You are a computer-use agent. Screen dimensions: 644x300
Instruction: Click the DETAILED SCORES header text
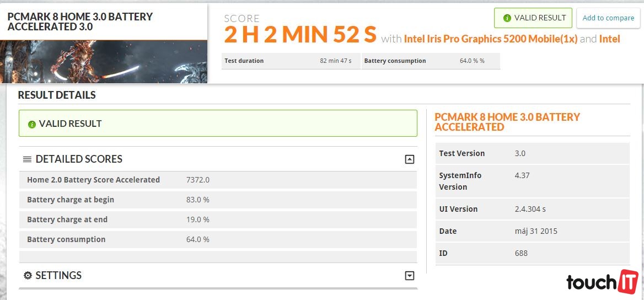79,159
